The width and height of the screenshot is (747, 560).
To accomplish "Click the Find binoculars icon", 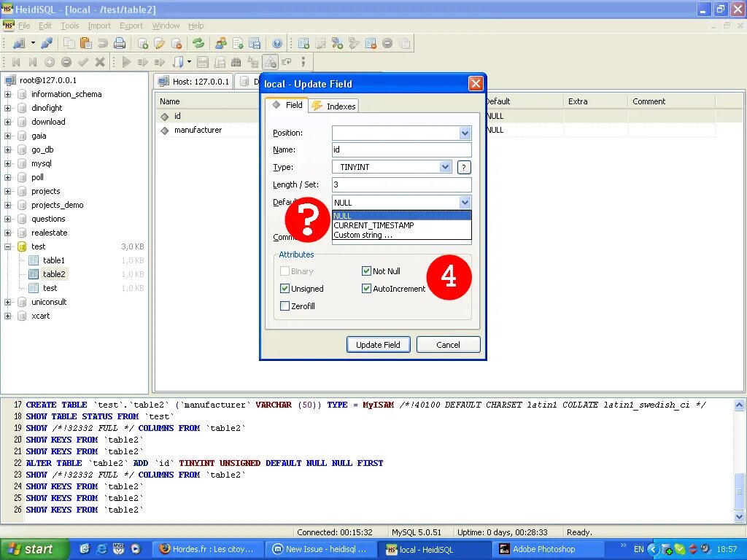I will pos(236,62).
